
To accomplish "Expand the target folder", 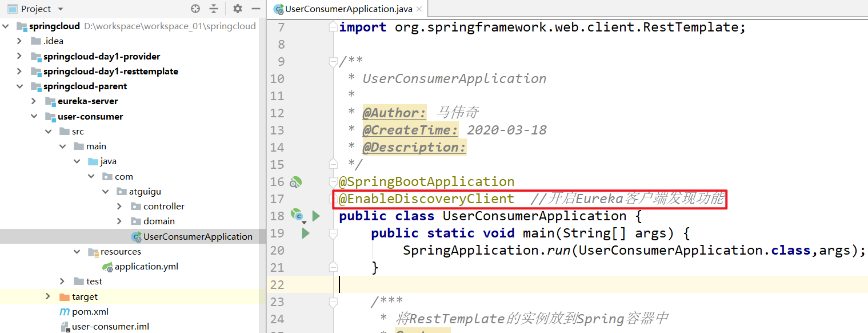I will pos(48,296).
